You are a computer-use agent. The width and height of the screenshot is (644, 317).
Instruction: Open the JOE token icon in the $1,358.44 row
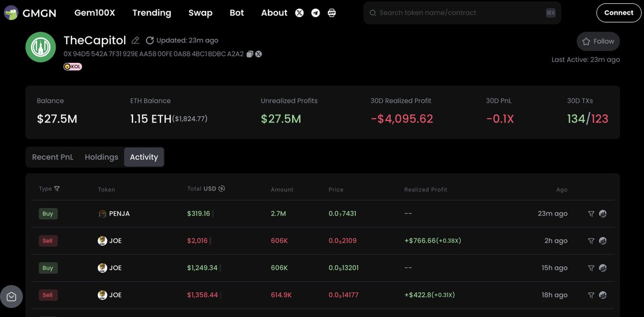click(x=103, y=295)
